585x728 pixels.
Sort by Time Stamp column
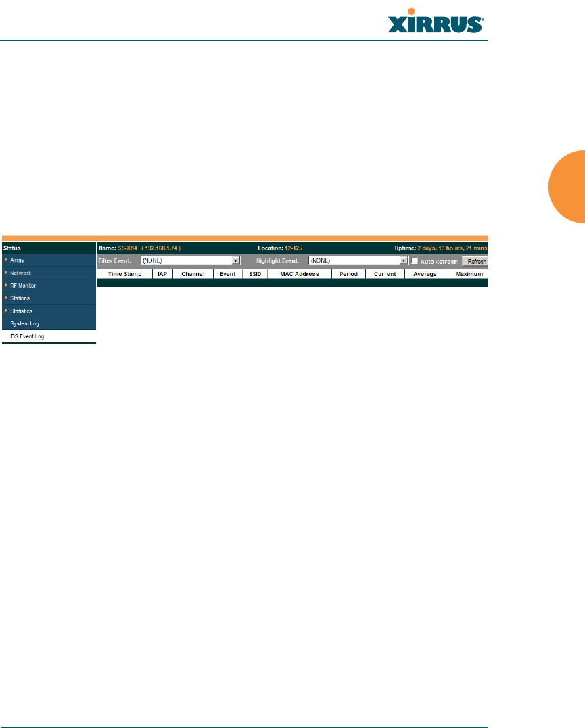point(125,274)
